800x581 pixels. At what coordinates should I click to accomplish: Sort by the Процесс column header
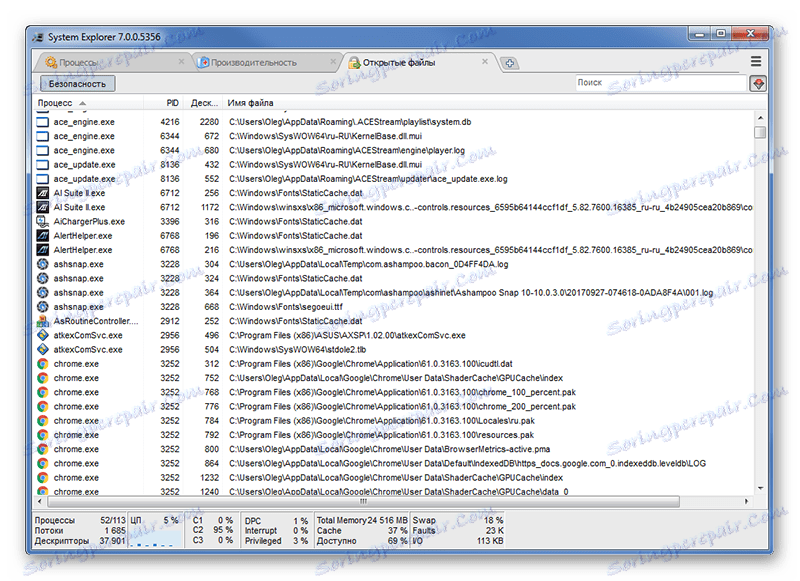click(x=88, y=103)
